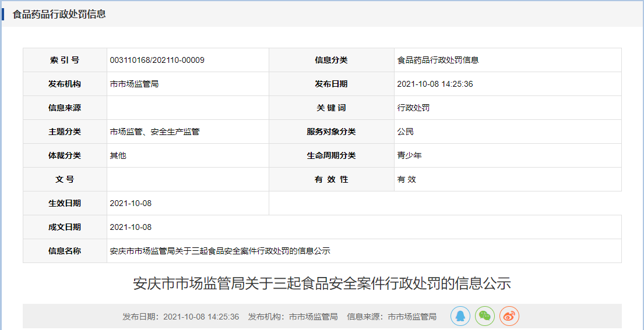Share the notice via the WeChat icon
This screenshot has width=644, height=330.
coord(485,316)
